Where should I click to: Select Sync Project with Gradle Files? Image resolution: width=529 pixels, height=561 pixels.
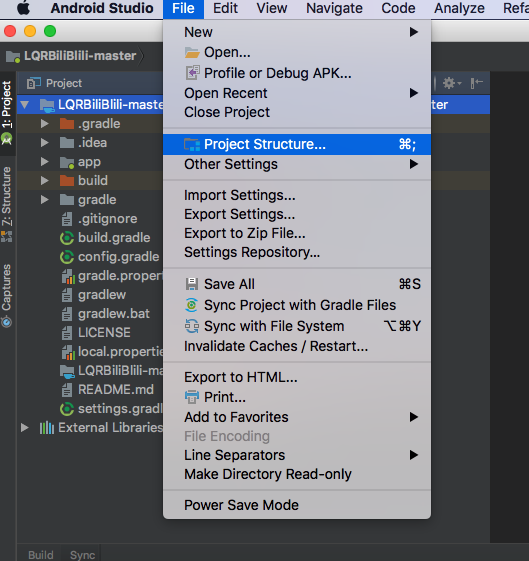(x=297, y=305)
